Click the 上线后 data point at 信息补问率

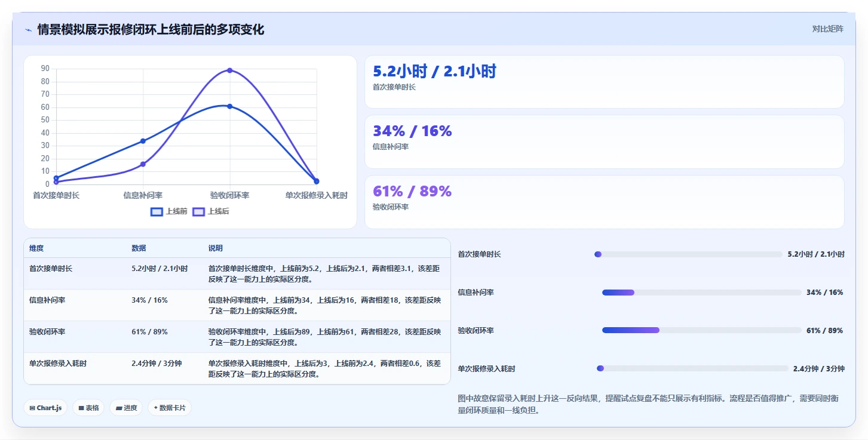(143, 164)
